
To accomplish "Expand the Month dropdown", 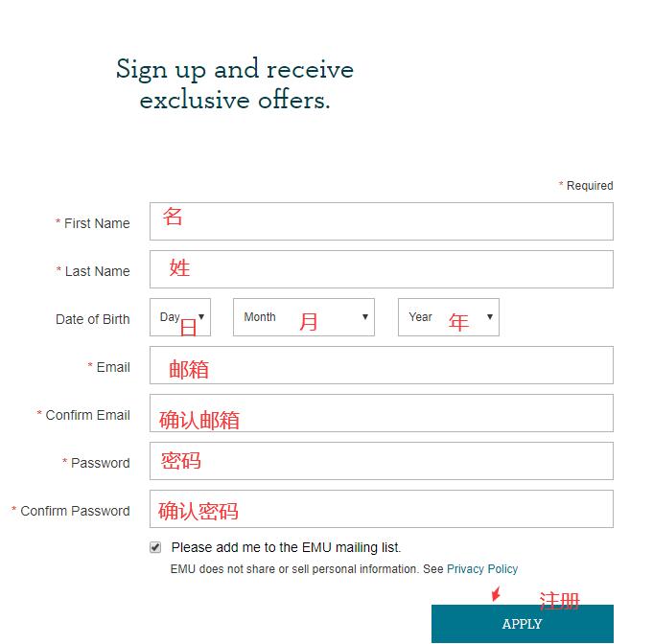I will tap(303, 317).
